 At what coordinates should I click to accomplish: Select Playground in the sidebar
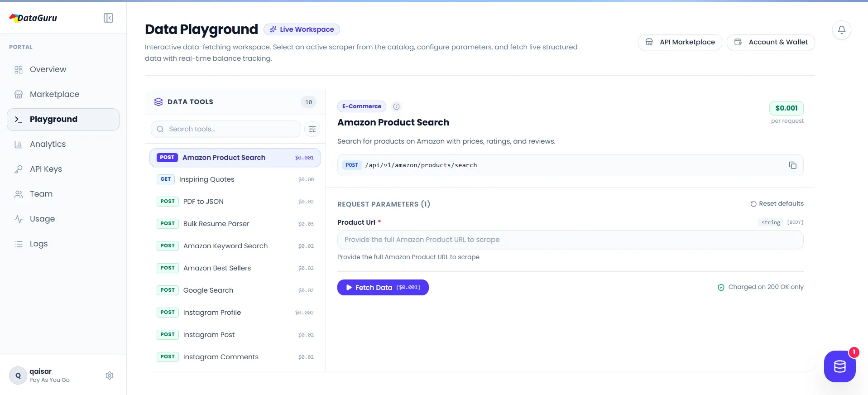[63, 119]
